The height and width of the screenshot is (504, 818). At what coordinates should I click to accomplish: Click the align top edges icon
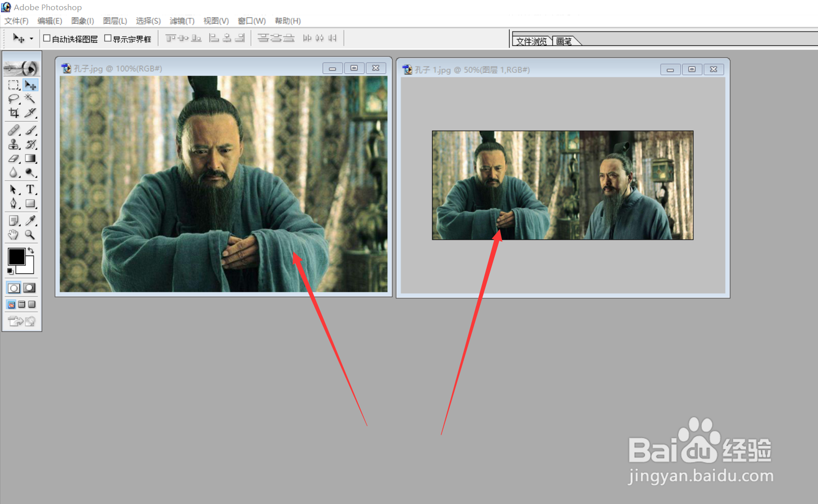pos(171,38)
